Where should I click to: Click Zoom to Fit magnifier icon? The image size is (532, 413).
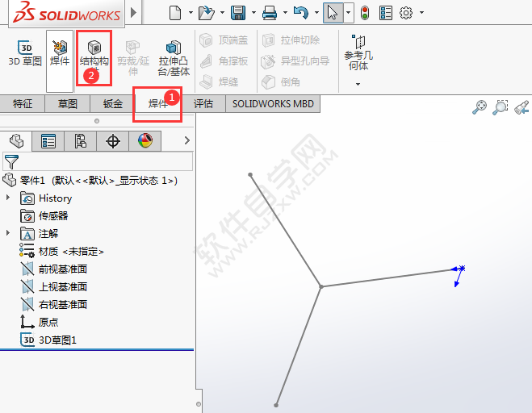pos(479,107)
